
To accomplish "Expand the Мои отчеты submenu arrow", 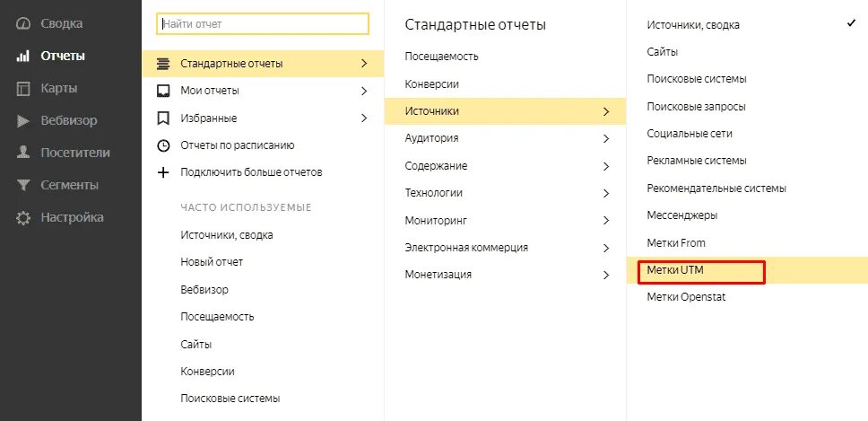I will click(364, 91).
